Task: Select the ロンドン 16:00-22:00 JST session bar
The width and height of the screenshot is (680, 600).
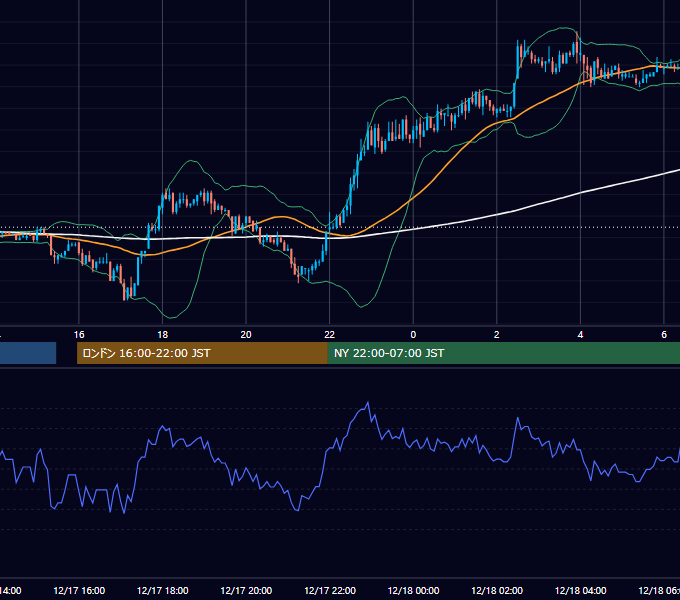Action: click(x=202, y=353)
